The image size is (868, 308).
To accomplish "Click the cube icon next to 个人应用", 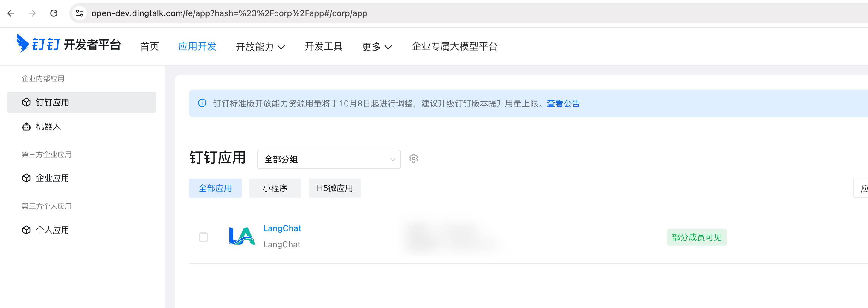I will coord(26,230).
